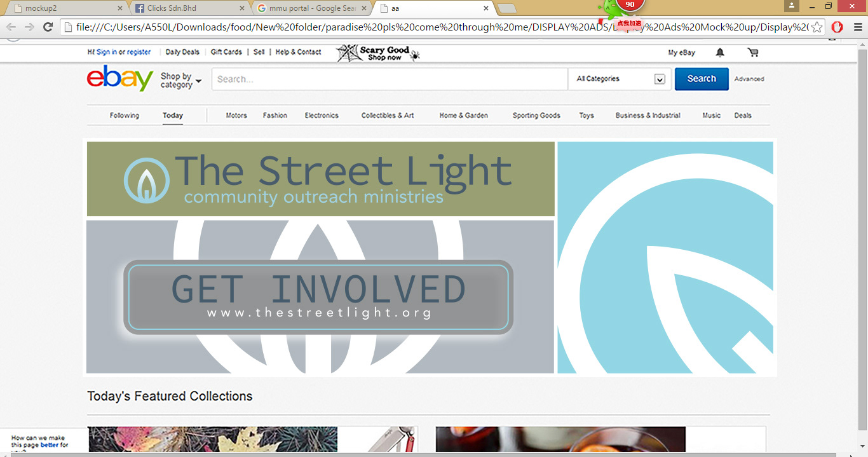The height and width of the screenshot is (457, 868).
Task: Click the GET INVOLVED button
Action: click(318, 297)
